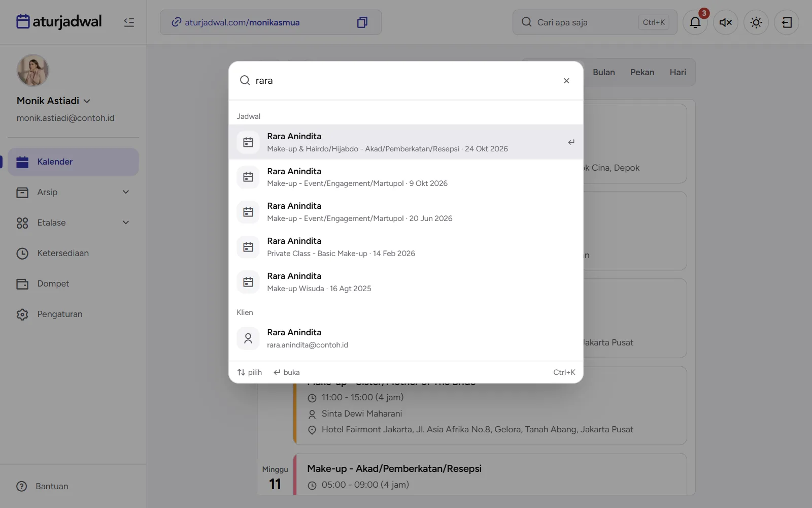Open the Private Class - Basic Make-up result
This screenshot has height=508, width=812.
tap(406, 247)
